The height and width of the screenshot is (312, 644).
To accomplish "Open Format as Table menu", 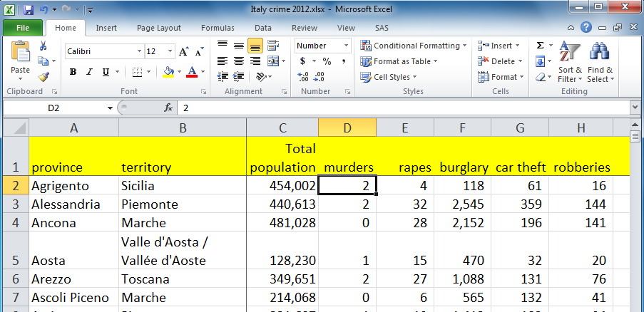I will pos(399,61).
